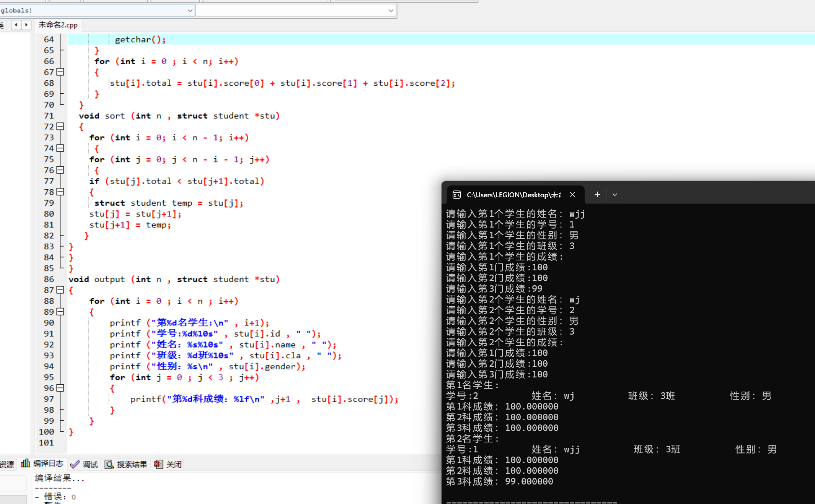Collapse the fold marker at line 78

(60, 192)
